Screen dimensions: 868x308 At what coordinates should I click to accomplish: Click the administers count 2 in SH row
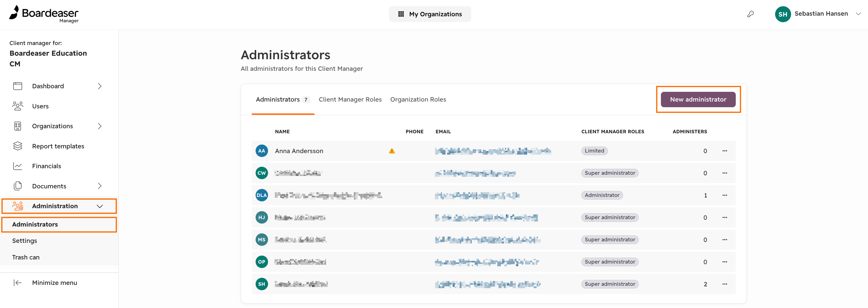705,284
